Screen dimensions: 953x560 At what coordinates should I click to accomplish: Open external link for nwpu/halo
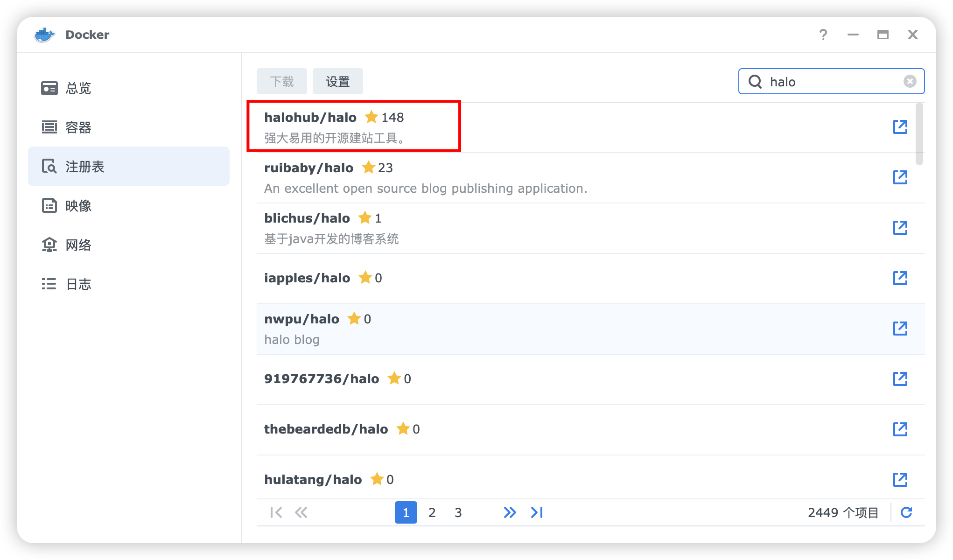[900, 329]
